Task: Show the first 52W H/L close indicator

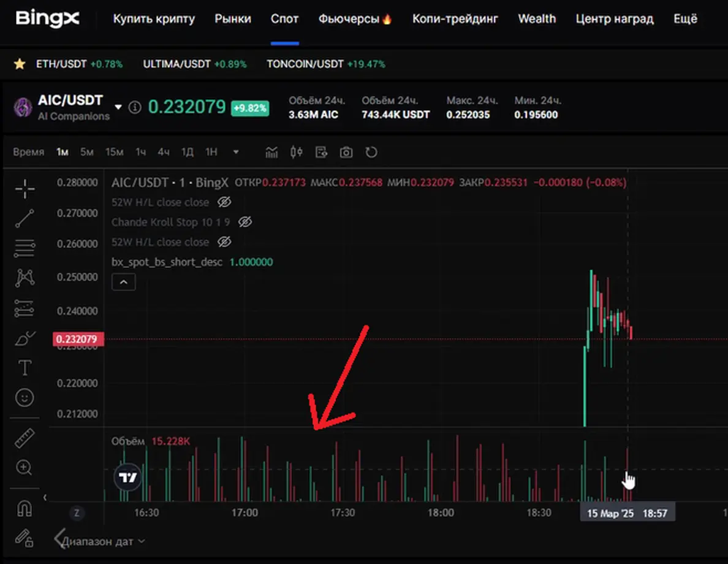Action: point(224,202)
